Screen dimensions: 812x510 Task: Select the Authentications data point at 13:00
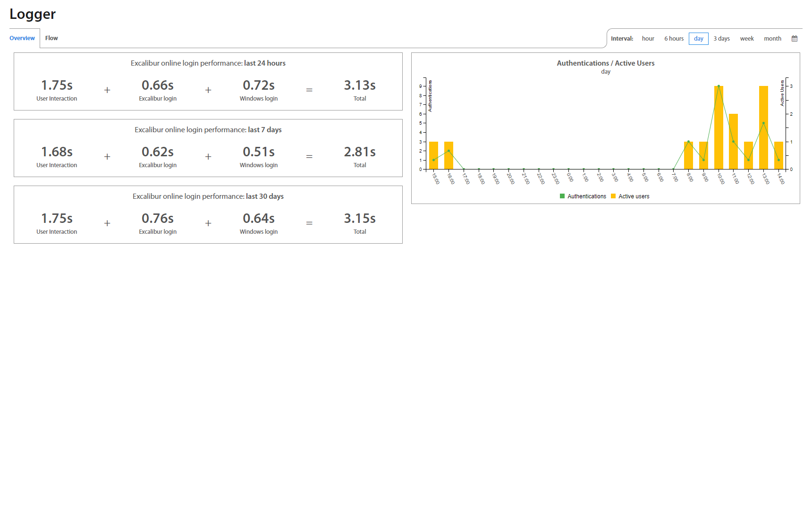pyautogui.click(x=763, y=123)
